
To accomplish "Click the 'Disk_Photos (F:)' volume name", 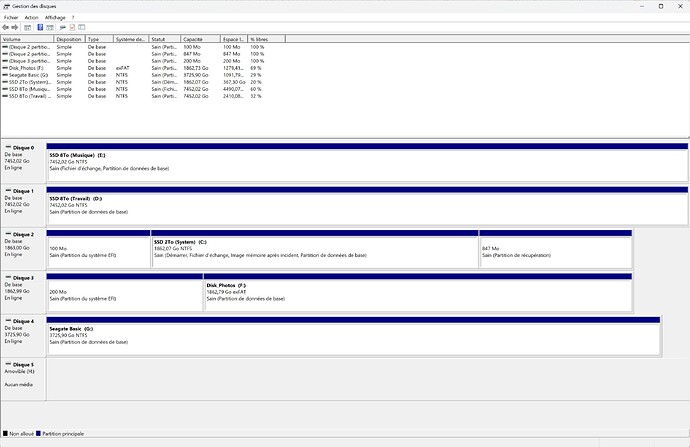I will pyautogui.click(x=26, y=68).
